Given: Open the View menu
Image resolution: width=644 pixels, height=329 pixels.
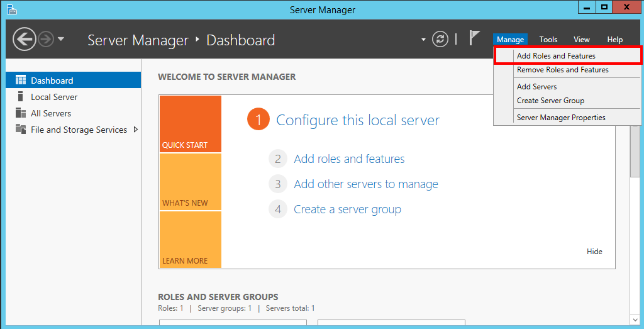Looking at the screenshot, I should pyautogui.click(x=582, y=40).
